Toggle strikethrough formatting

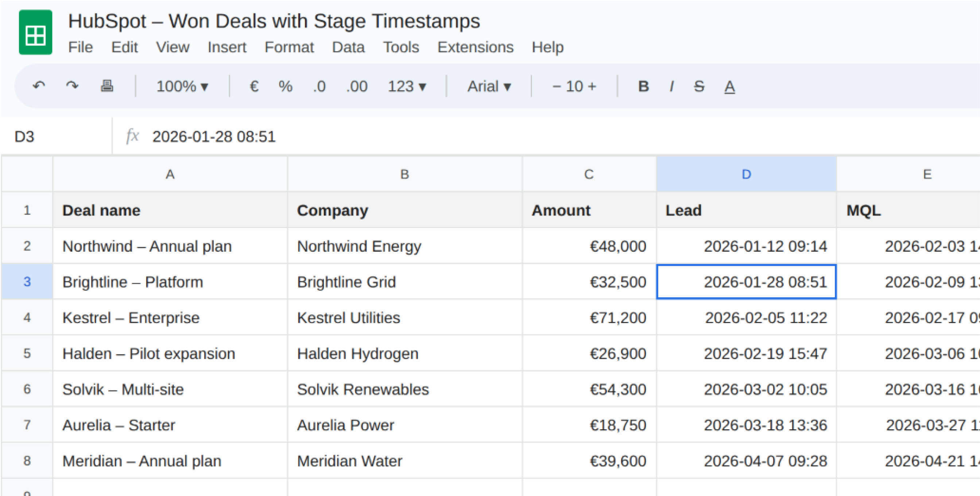coord(699,86)
